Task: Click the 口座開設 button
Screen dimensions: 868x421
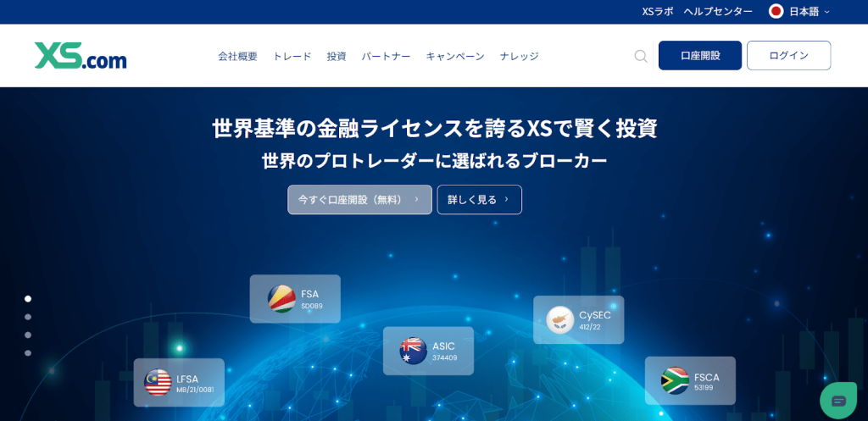Action: click(699, 55)
